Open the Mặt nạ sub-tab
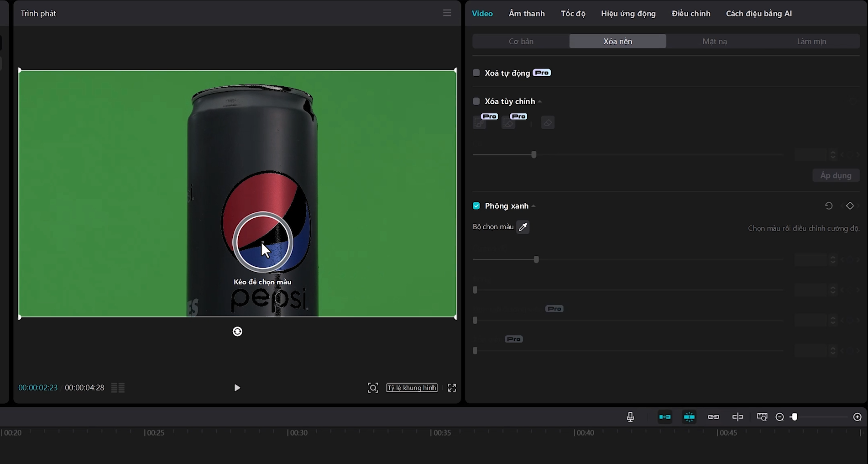This screenshot has height=464, width=868. (x=714, y=42)
